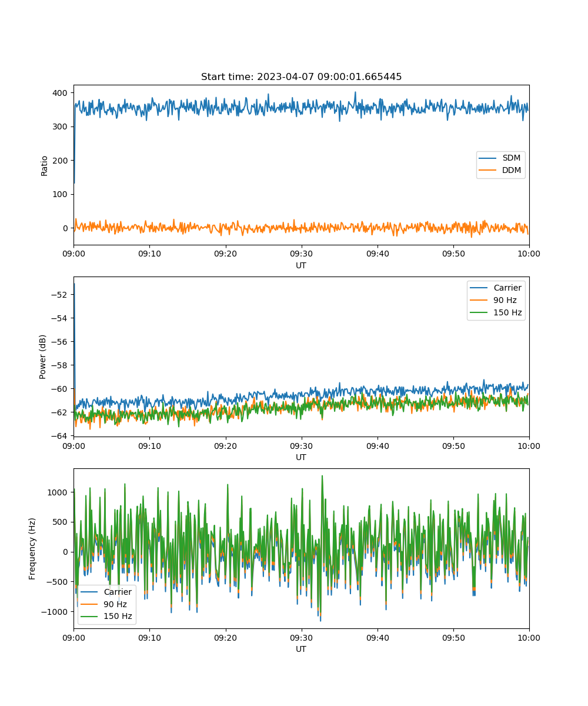Screen dimensions: 588x706
Task: Click the 09:10 tick under the Frequency plot
Action: (x=149, y=637)
